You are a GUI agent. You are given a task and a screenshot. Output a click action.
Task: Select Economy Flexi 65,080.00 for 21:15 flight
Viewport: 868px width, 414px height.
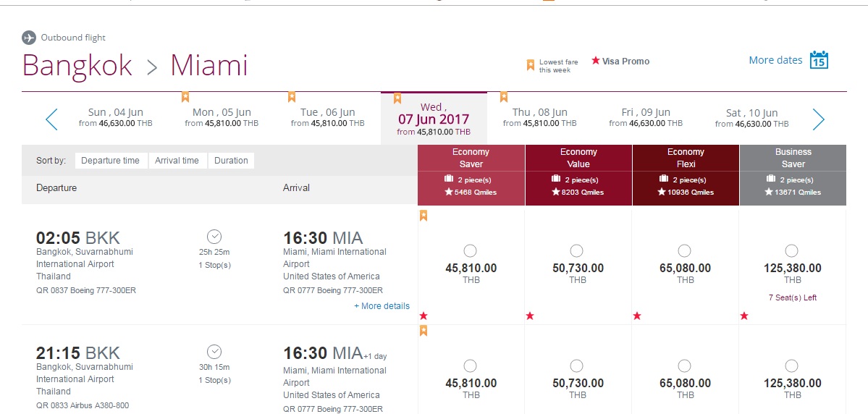coord(684,366)
